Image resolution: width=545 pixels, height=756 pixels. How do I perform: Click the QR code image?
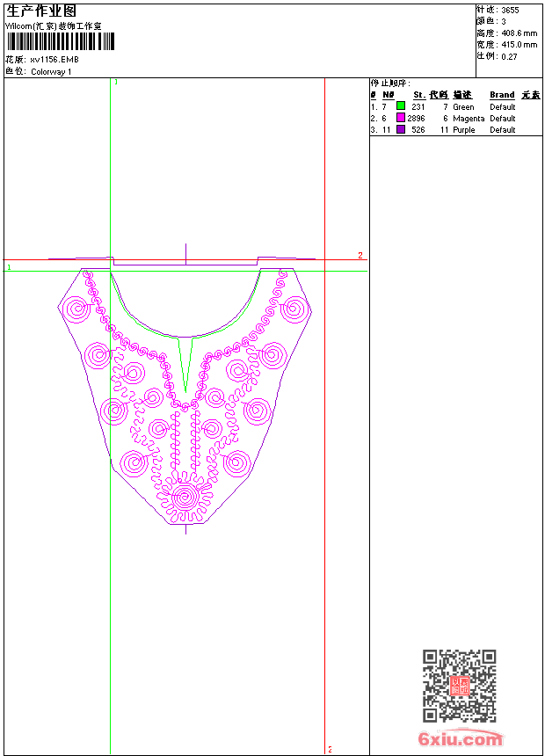pyautogui.click(x=460, y=685)
